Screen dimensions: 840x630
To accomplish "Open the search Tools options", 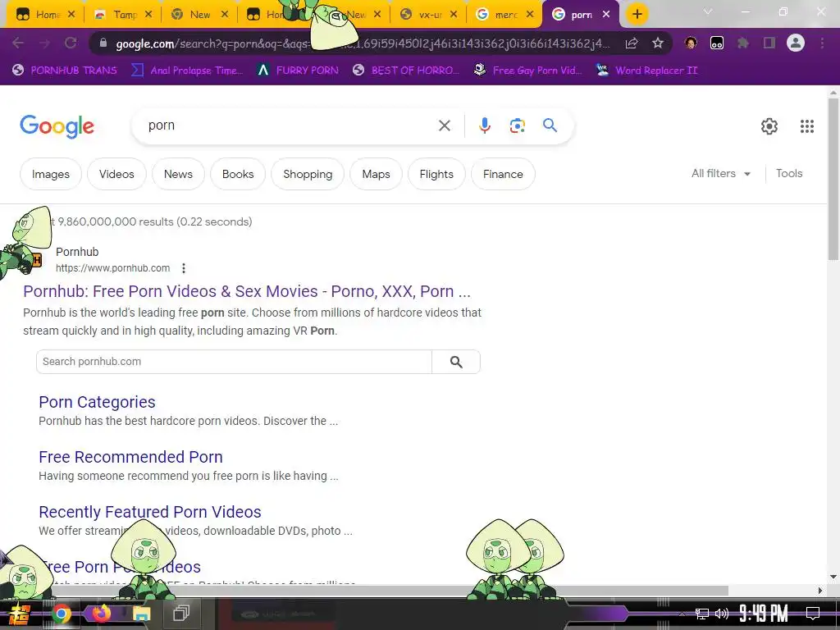I will (x=789, y=174).
